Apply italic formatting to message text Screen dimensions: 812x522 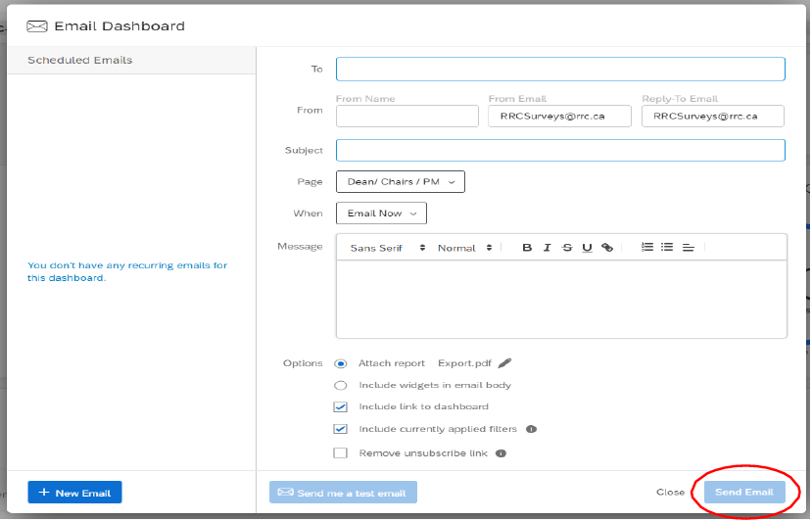click(547, 248)
